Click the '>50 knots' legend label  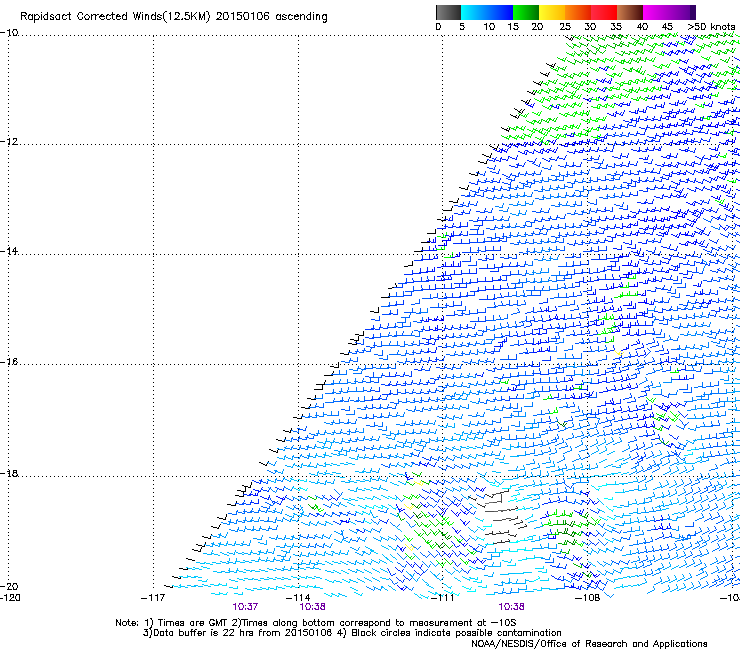coord(711,27)
